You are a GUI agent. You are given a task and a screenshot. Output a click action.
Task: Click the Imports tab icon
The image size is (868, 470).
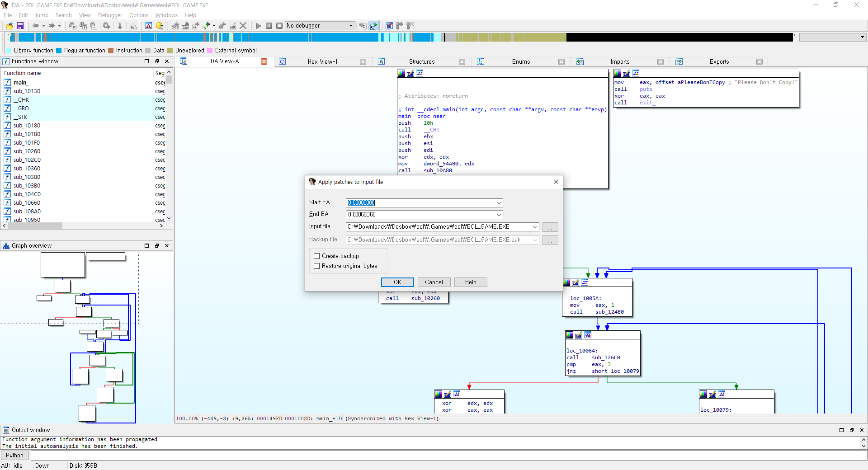coord(580,61)
